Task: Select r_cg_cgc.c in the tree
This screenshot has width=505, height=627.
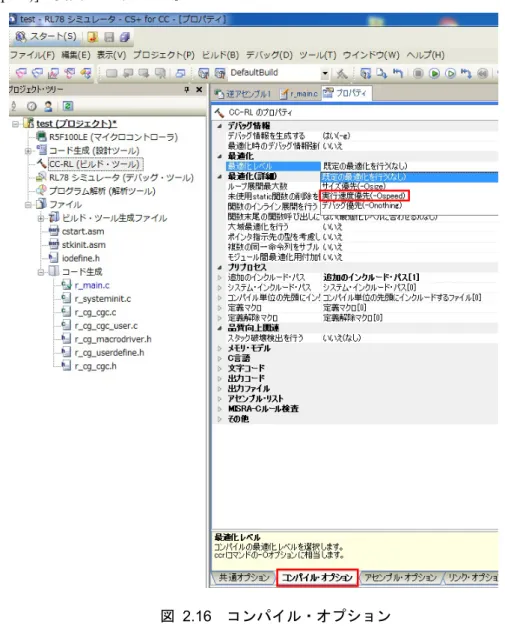Action: coord(95,312)
